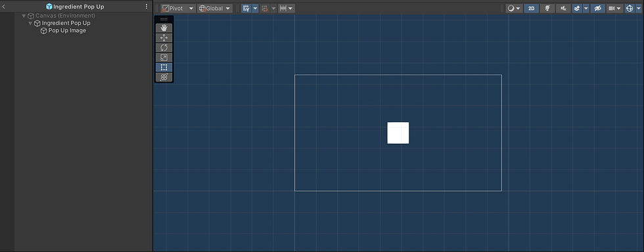Select Pop Up Image in hierarchy
Viewport: 644px width, 252px height.
coord(67,30)
